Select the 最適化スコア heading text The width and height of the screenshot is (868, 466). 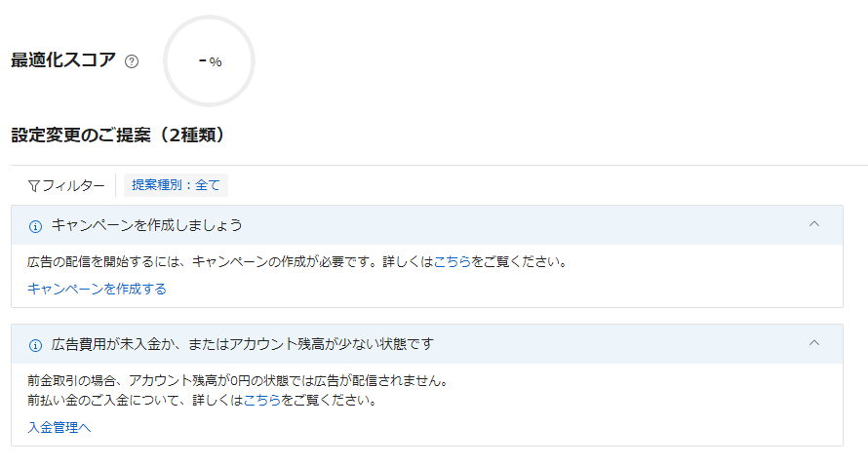click(63, 59)
